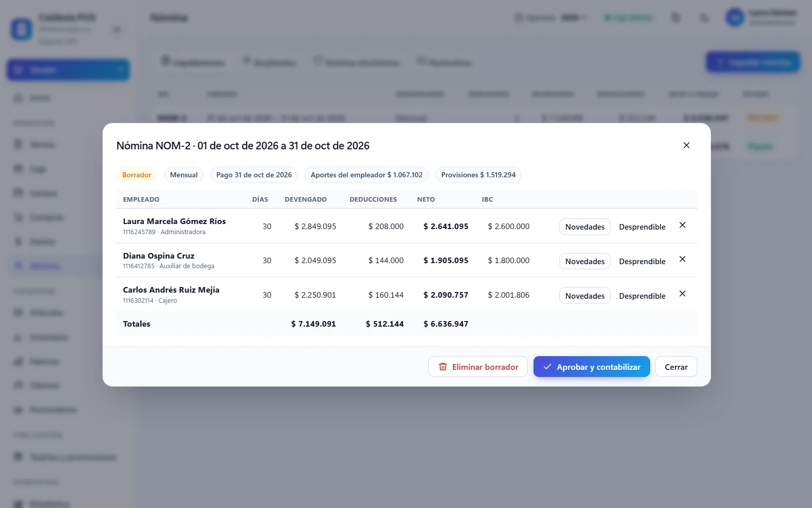Click total devengado $ 7.149.091

(x=313, y=324)
